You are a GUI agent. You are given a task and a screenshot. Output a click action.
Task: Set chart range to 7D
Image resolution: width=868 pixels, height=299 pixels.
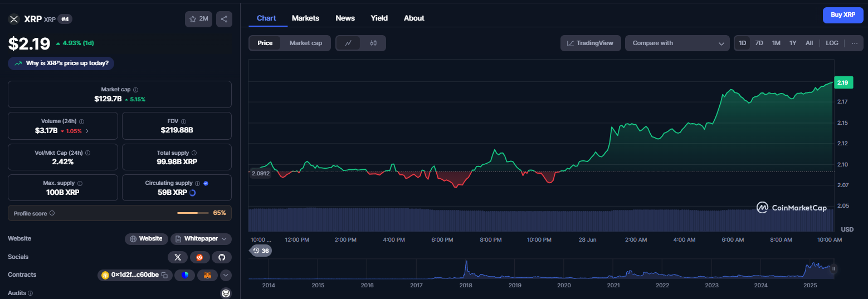click(759, 43)
